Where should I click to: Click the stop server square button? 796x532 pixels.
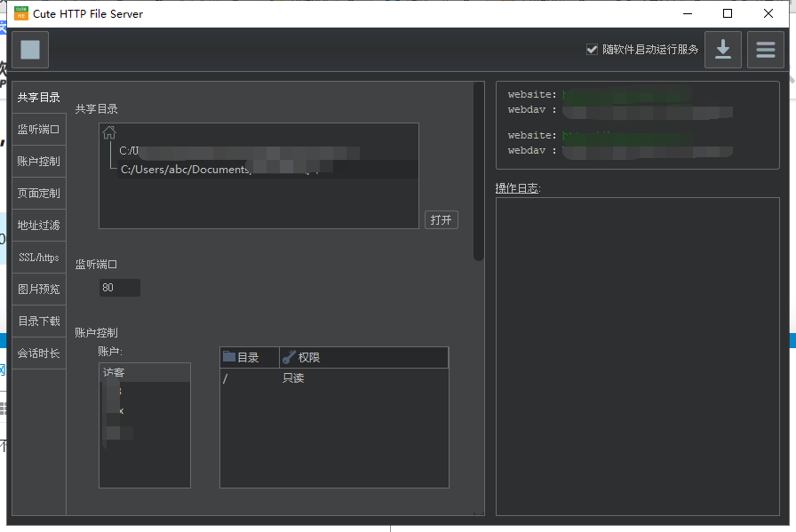coord(30,50)
